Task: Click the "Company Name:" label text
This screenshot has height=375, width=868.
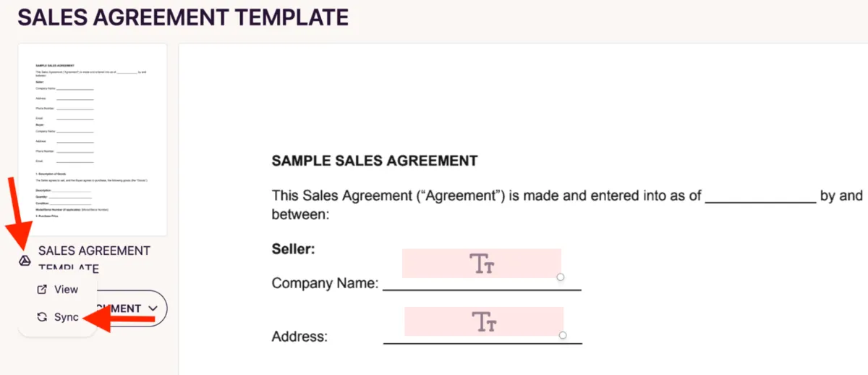Action: click(325, 283)
